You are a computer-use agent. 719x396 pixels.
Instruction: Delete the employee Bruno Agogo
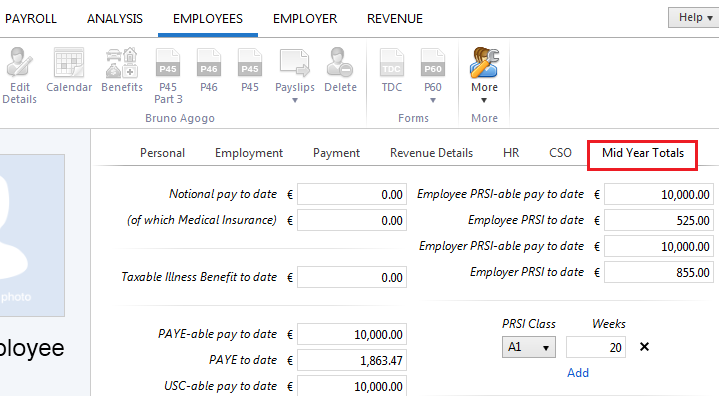[340, 70]
